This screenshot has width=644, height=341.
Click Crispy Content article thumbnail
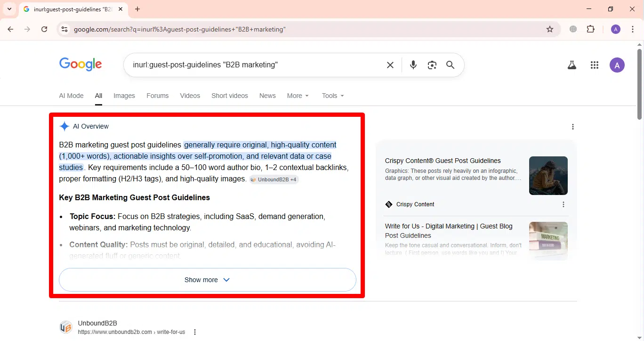coord(548,176)
